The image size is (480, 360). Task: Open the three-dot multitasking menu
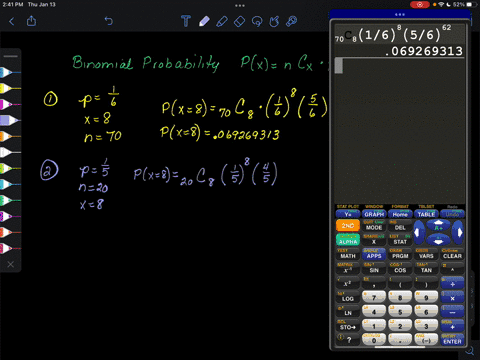tap(240, 6)
